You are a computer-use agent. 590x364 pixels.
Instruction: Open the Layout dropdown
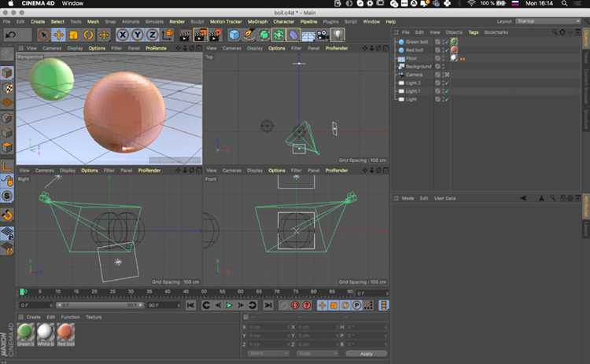click(548, 21)
